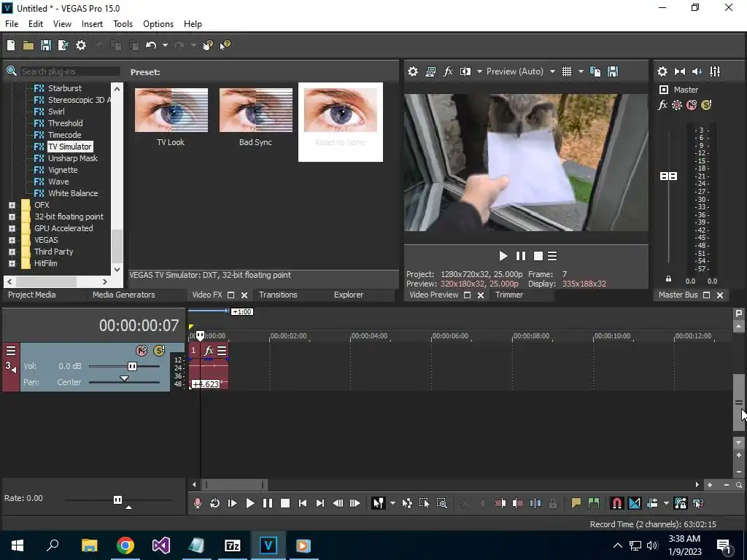The image size is (747, 560).
Task: Switch to the Transitions tab
Action: 278,295
